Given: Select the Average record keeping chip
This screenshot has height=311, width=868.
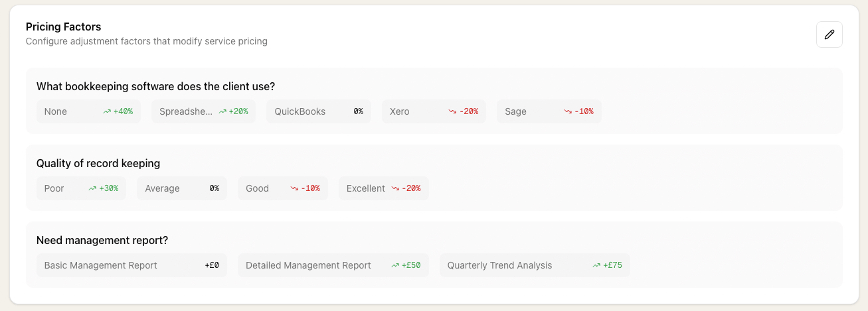Looking at the screenshot, I should (x=182, y=188).
